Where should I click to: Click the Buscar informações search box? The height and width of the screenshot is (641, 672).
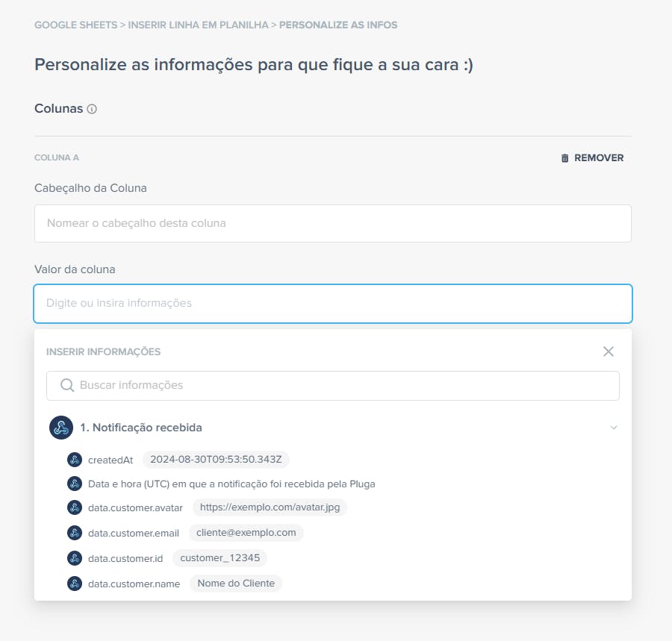pos(333,386)
